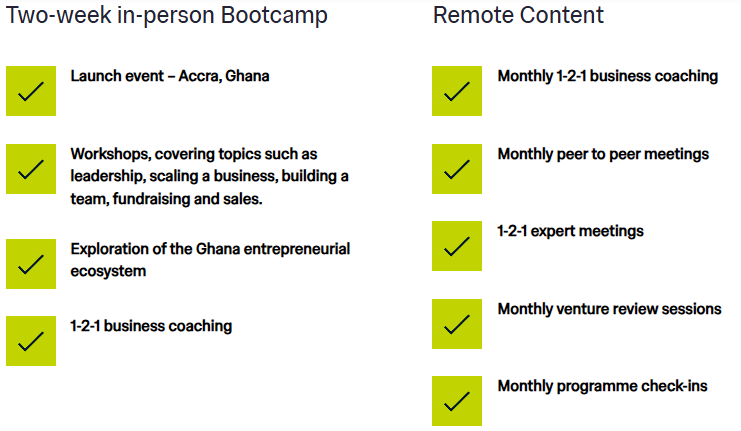Click checkmark beside Monthly 1-2-1 business coaching
This screenshot has width=741, height=431.
tap(457, 91)
